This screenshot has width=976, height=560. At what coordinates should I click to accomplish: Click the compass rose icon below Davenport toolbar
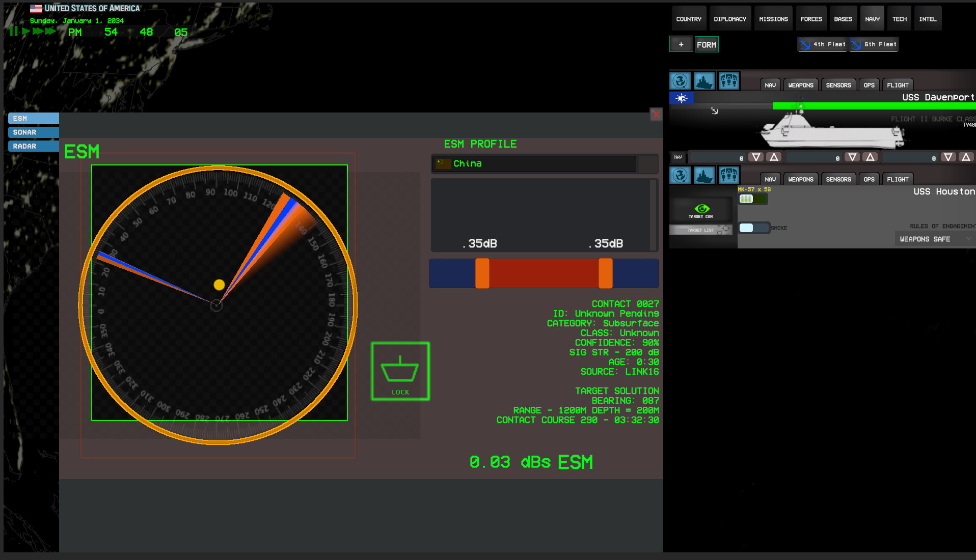[681, 98]
